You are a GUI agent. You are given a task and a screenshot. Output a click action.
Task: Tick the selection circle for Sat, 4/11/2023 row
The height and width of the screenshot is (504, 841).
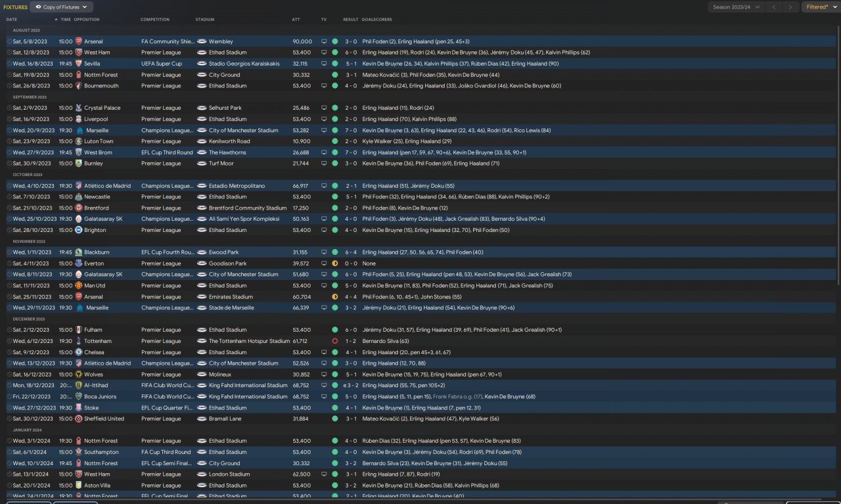9,263
